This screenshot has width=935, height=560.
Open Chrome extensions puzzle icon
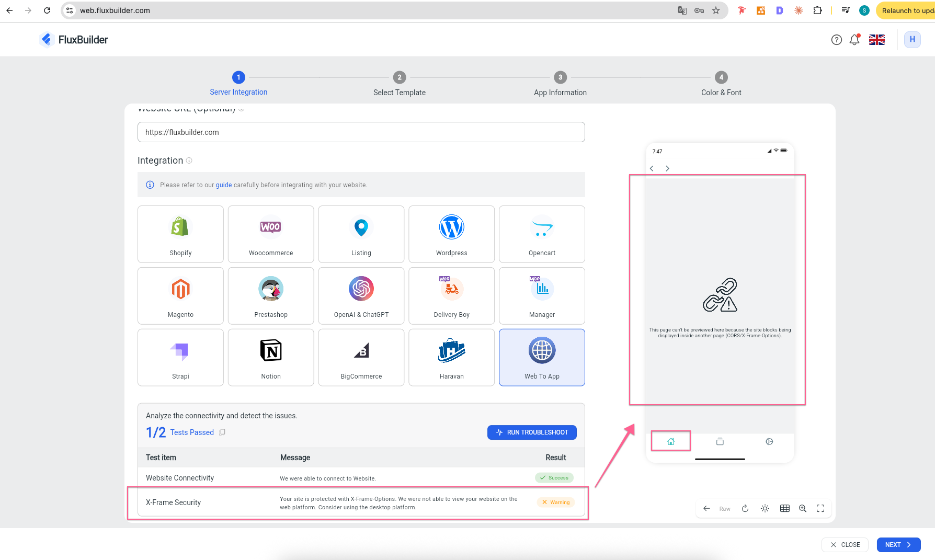(x=817, y=10)
